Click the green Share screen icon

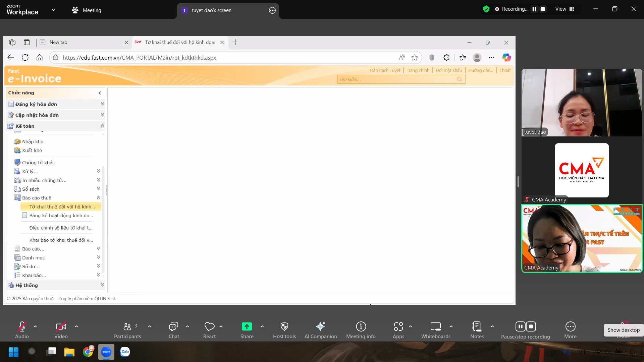tap(247, 326)
